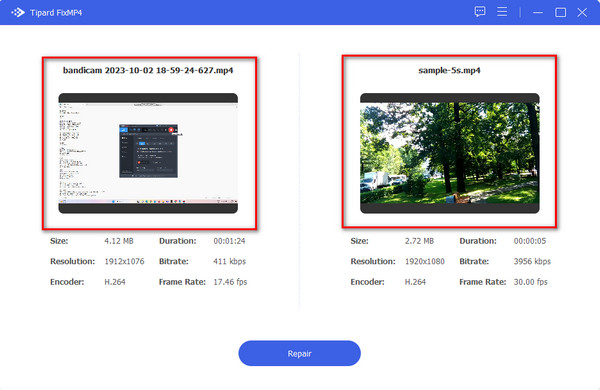This screenshot has width=600, height=390.
Task: Open the feedback chat bubble icon
Action: pos(480,12)
